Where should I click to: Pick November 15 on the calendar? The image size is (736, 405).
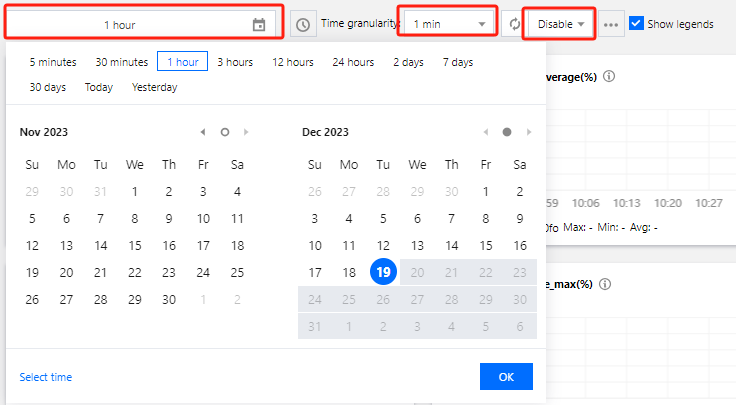[x=135, y=245]
